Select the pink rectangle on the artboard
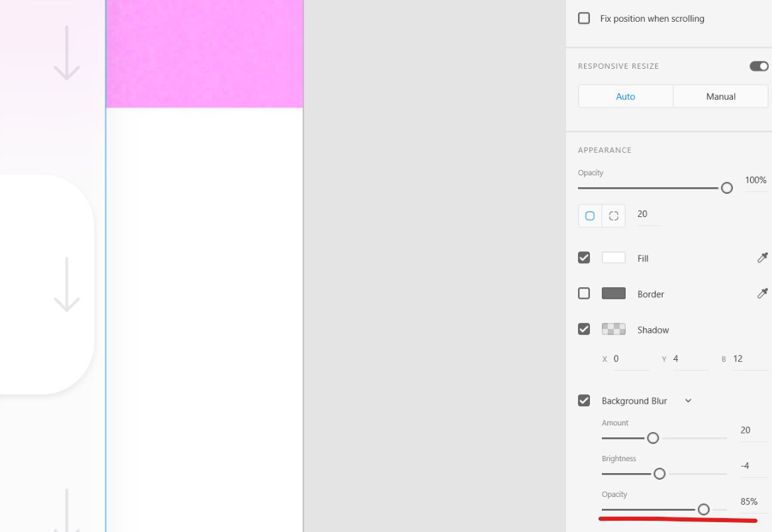 tap(205, 54)
